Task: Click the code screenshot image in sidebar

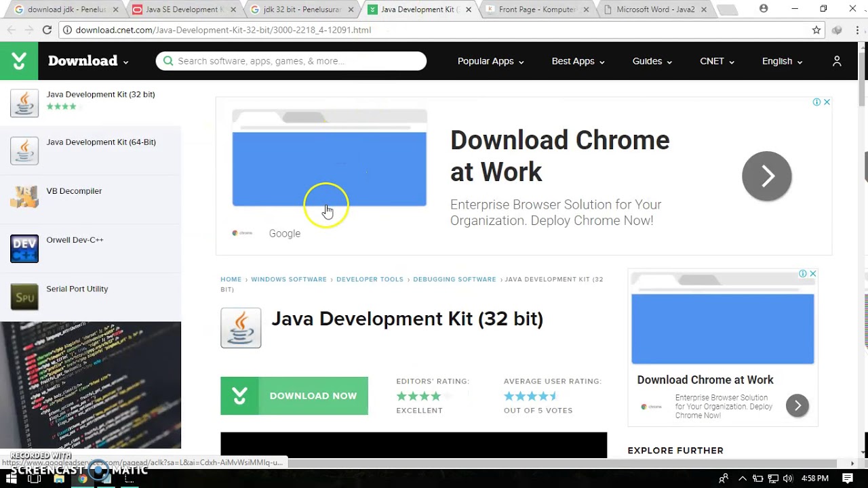Action: click(x=91, y=385)
